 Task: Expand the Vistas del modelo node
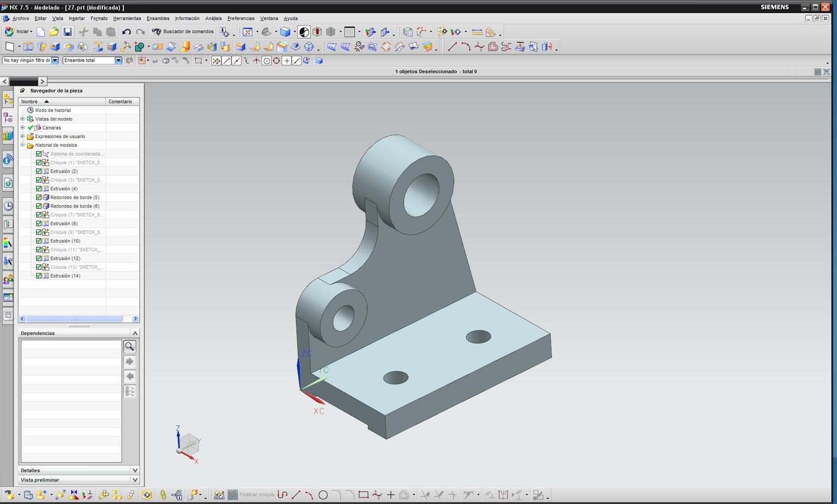[22, 119]
